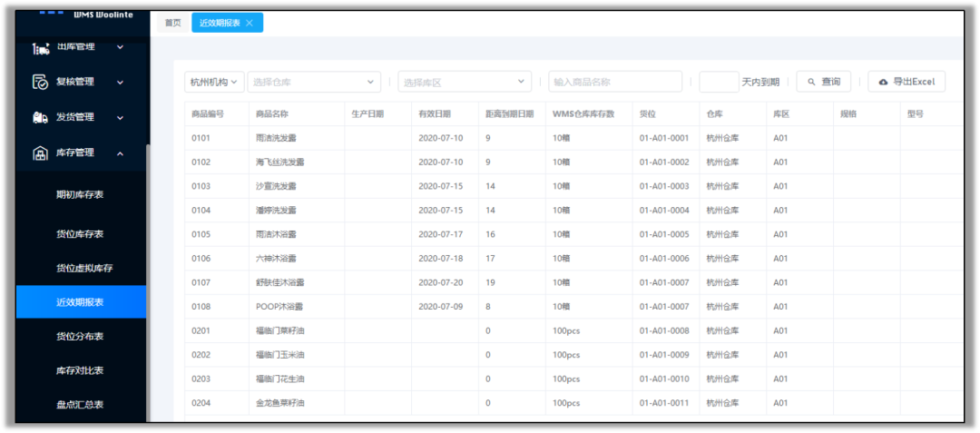The width and height of the screenshot is (980, 433).
Task: Click the magnifier icon in 查询 button
Action: 811,82
